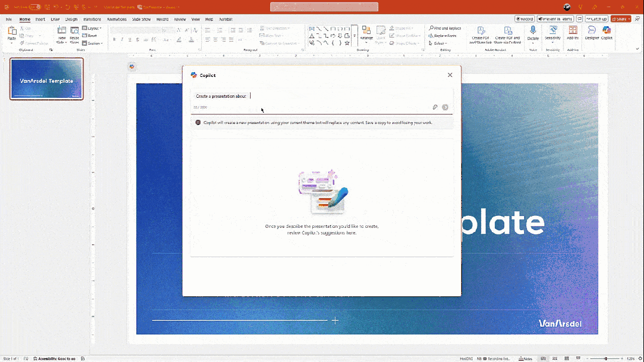Viewport: 644px width, 362px height.
Task: Click the send arrow in Copilot prompt
Action: 445,107
